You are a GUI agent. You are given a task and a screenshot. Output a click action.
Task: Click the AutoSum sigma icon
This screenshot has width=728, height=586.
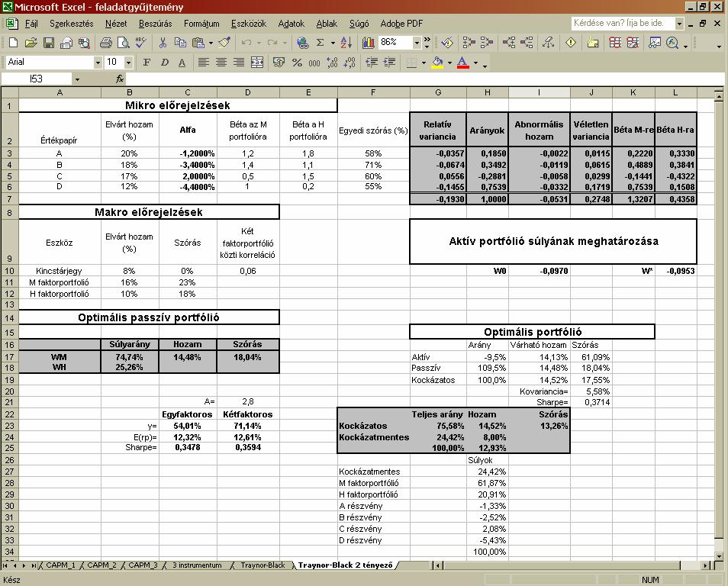pos(321,43)
